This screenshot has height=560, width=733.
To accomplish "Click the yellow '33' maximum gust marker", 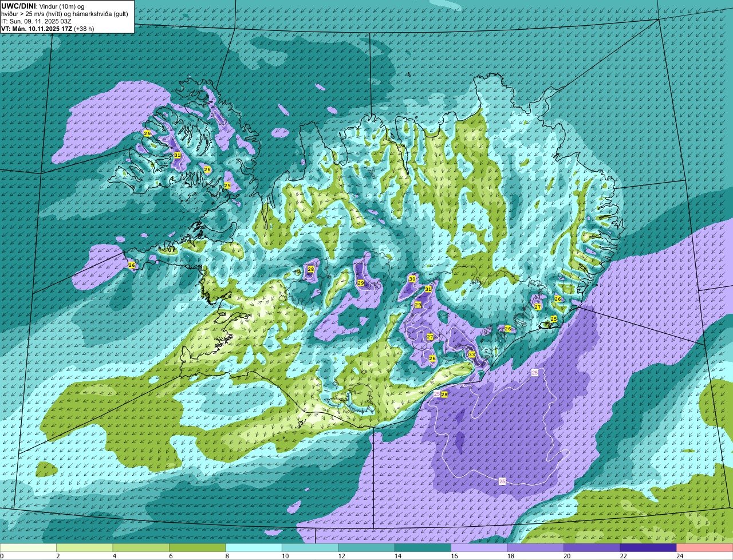I will click(471, 355).
